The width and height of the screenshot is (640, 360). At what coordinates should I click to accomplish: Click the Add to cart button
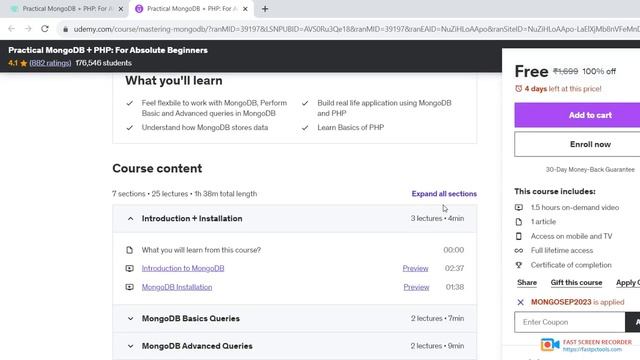click(x=577, y=115)
